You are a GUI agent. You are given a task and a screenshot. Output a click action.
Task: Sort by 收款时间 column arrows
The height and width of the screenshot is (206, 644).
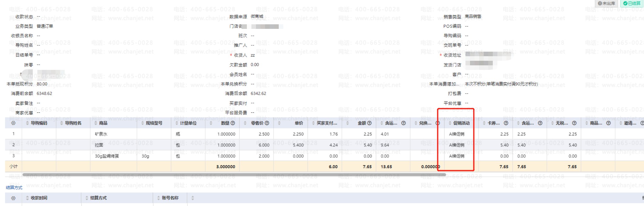pos(27,198)
